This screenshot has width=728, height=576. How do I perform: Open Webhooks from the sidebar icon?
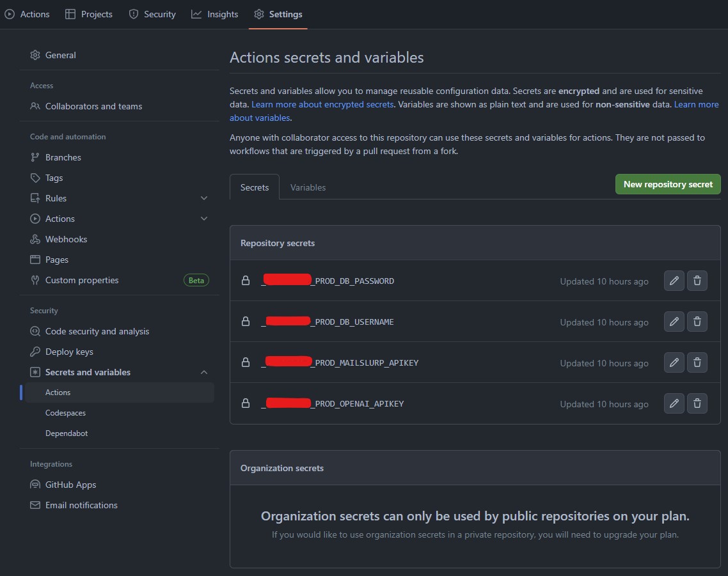(35, 239)
